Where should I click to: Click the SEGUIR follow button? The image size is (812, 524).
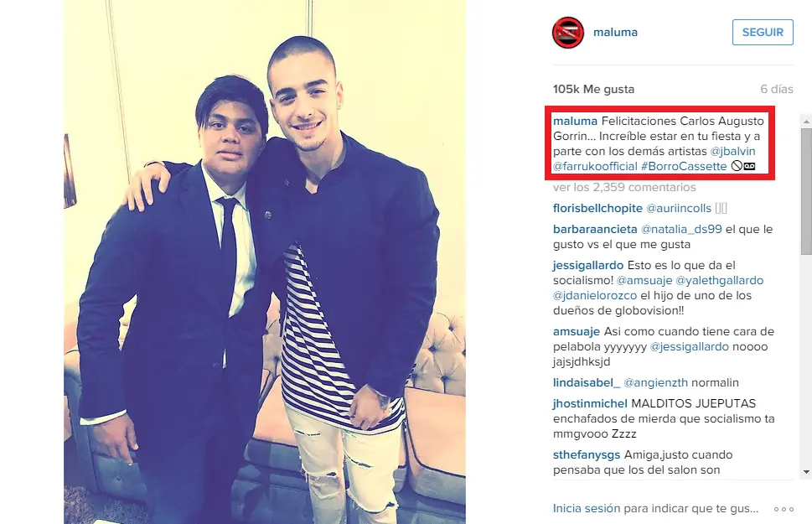pos(763,32)
